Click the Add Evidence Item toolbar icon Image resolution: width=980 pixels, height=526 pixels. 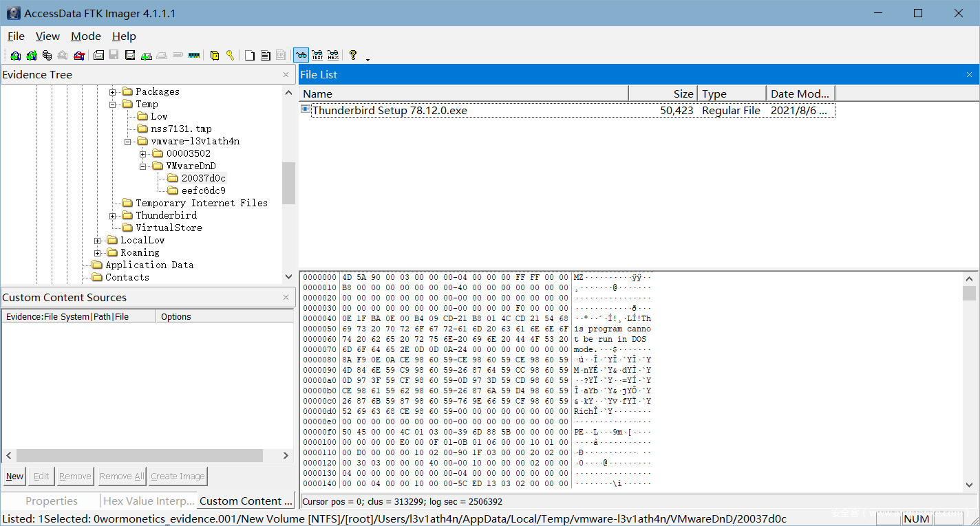point(15,56)
